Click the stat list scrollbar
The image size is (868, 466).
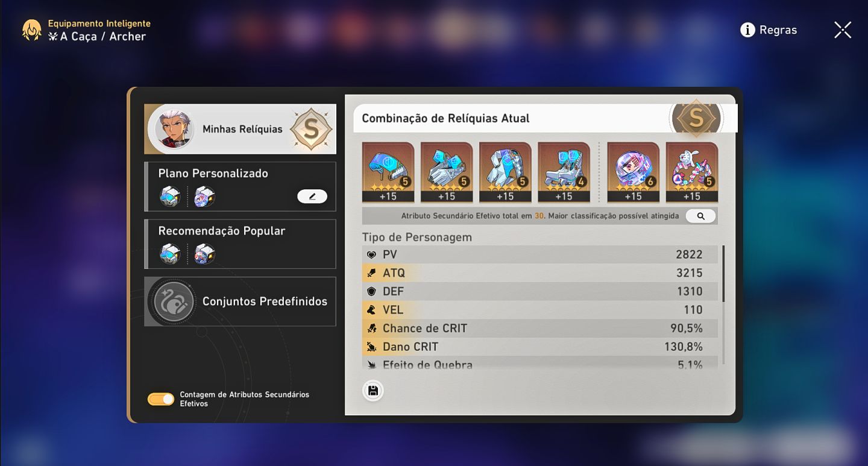[x=723, y=273]
